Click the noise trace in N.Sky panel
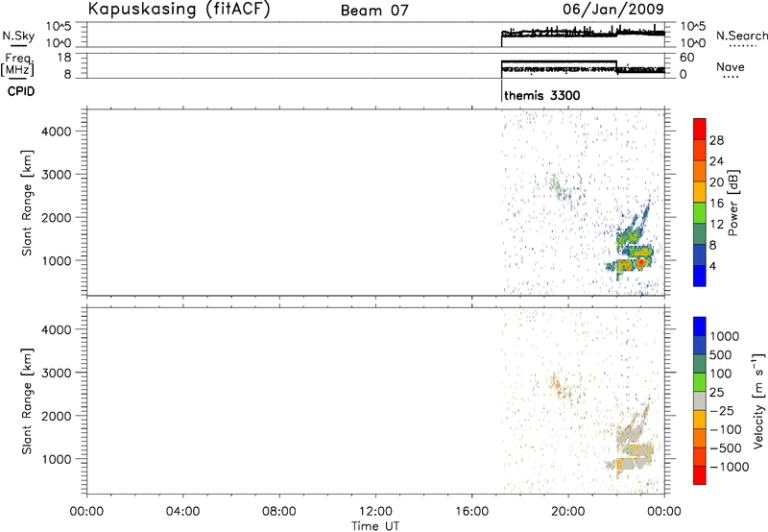768x532 pixels. tap(583, 34)
